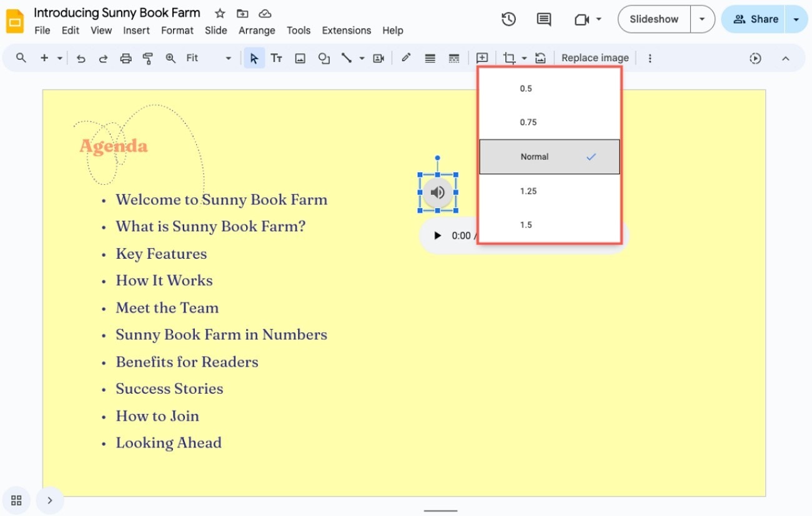
Task: Set playback speed to 1.5
Action: (550, 225)
